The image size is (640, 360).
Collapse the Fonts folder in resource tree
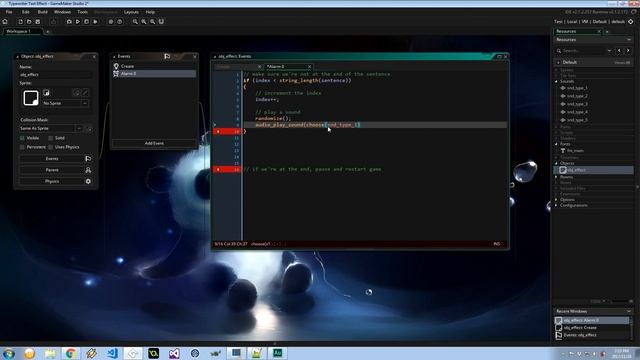pyautogui.click(x=556, y=144)
